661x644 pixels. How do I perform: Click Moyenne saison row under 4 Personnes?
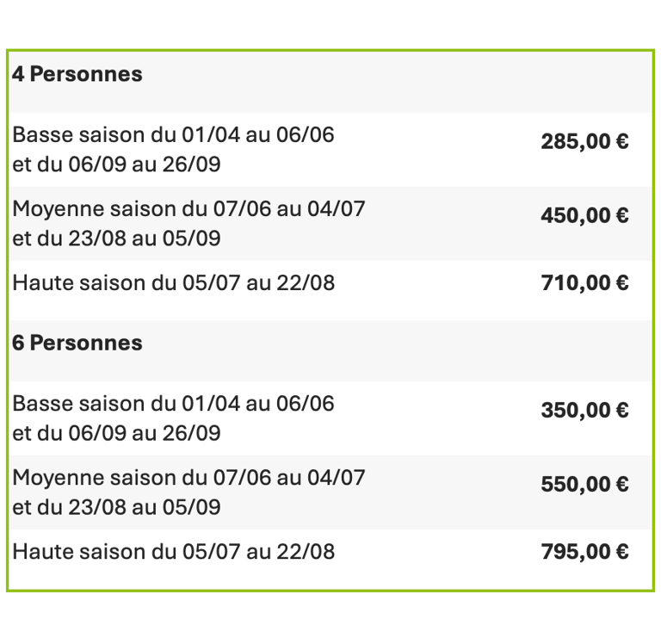188,209
